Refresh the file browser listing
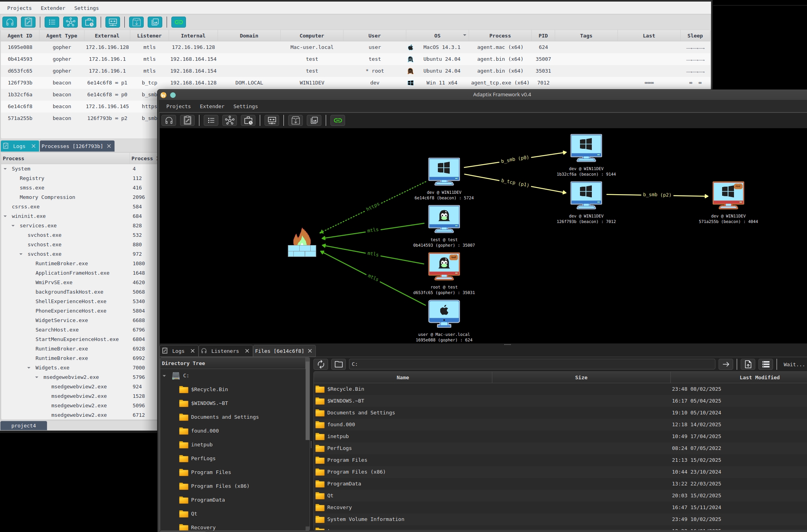This screenshot has height=532, width=807. coord(321,364)
